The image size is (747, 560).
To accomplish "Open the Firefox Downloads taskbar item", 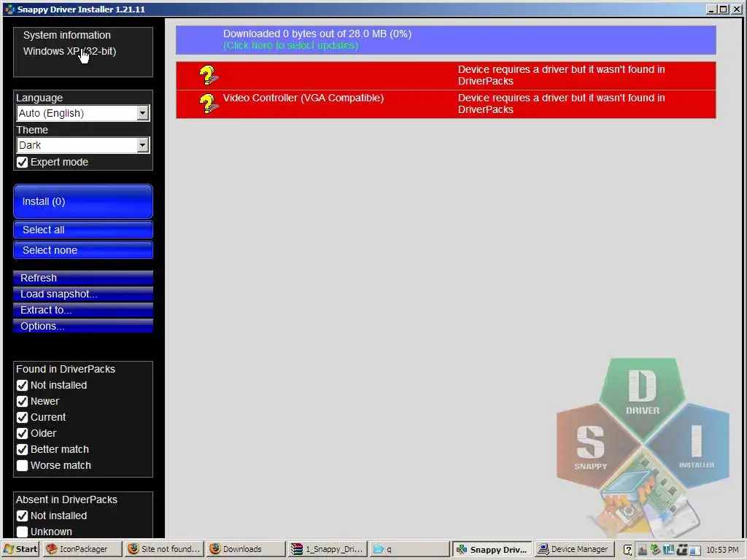I will pyautogui.click(x=247, y=549).
